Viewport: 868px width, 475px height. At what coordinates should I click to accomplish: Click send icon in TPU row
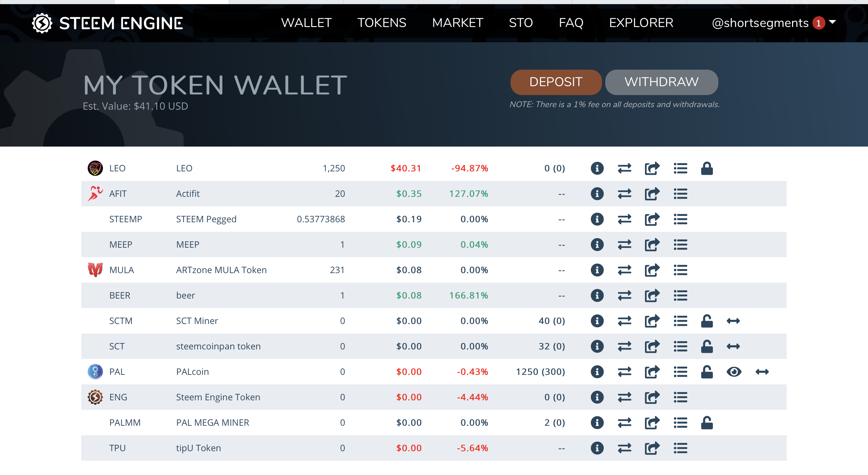coord(652,448)
